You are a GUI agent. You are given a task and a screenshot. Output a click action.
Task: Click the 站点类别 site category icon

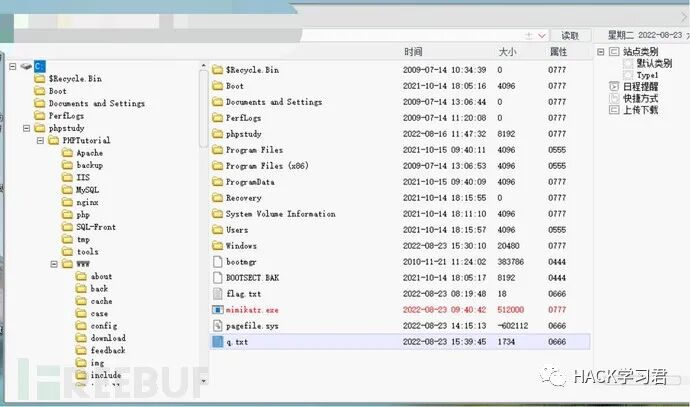(614, 51)
